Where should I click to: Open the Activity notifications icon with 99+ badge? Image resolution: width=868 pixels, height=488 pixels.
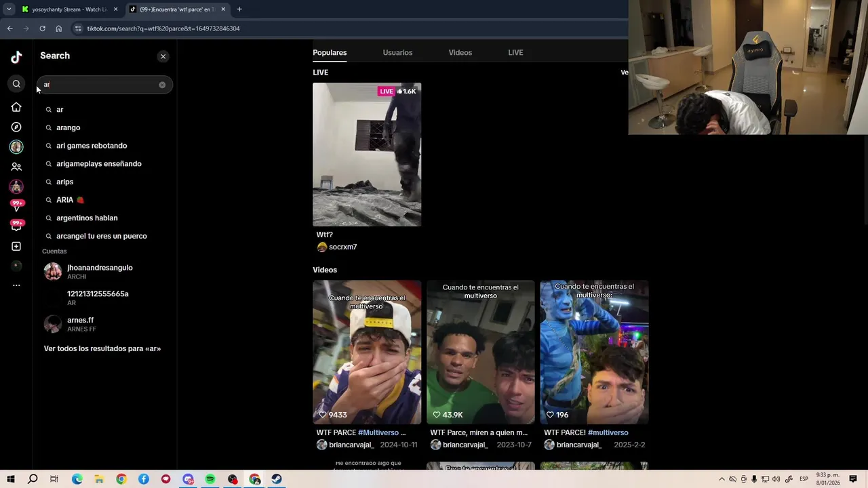point(17,205)
